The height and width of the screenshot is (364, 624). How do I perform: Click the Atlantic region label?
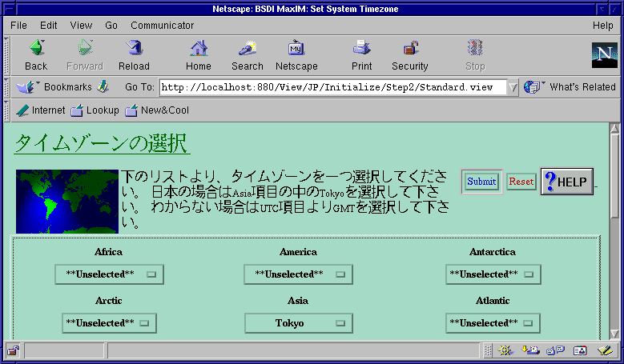pos(493,301)
